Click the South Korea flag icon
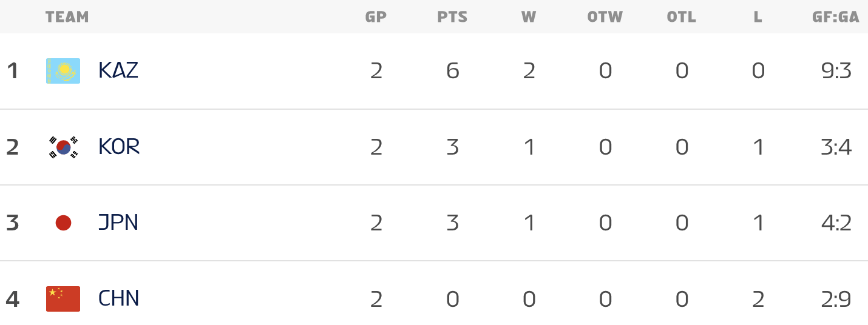The width and height of the screenshot is (868, 325). click(63, 147)
